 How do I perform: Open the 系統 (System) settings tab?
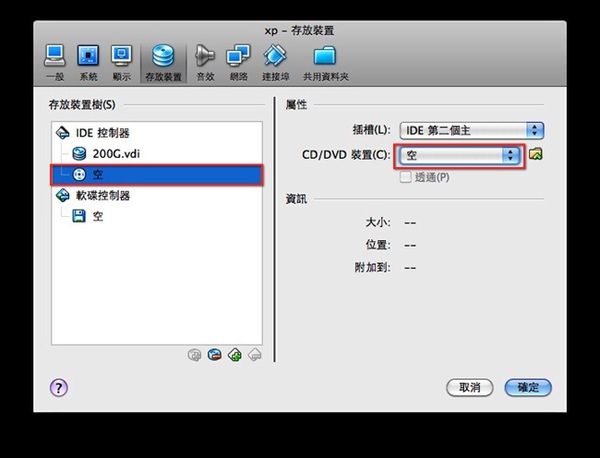click(x=88, y=63)
